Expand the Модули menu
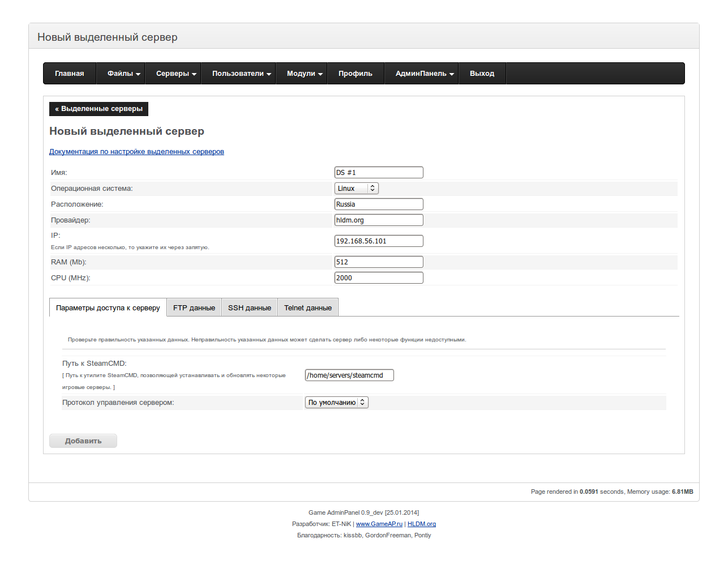 tap(305, 74)
